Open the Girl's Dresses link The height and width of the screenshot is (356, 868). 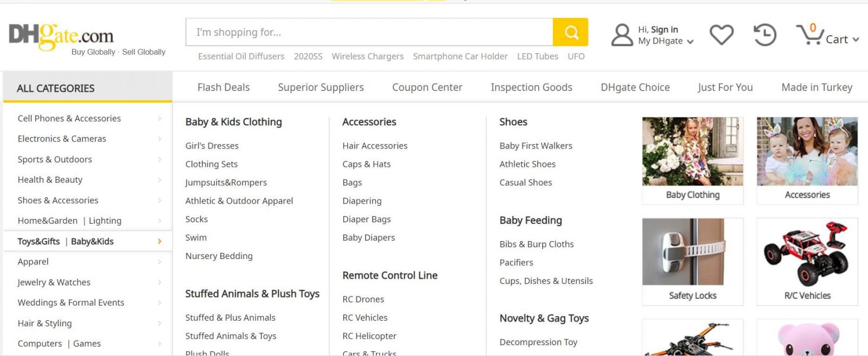point(212,146)
